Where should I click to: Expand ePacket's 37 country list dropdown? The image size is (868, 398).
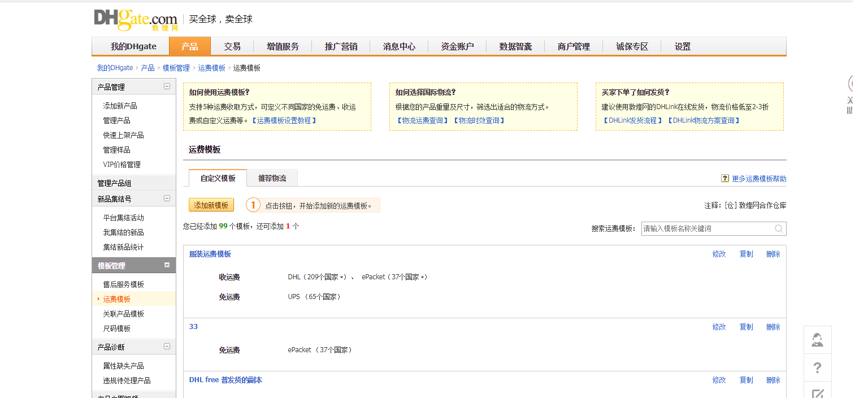(x=422, y=277)
